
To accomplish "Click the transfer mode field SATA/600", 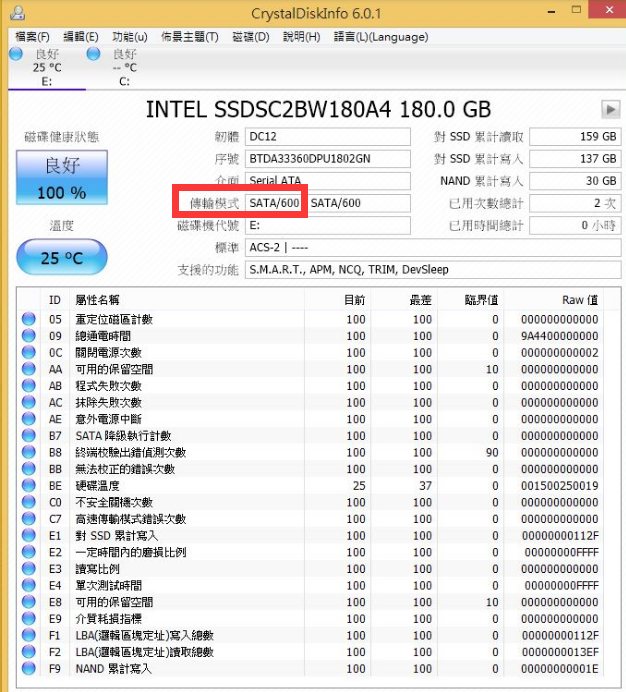I will click(x=328, y=203).
